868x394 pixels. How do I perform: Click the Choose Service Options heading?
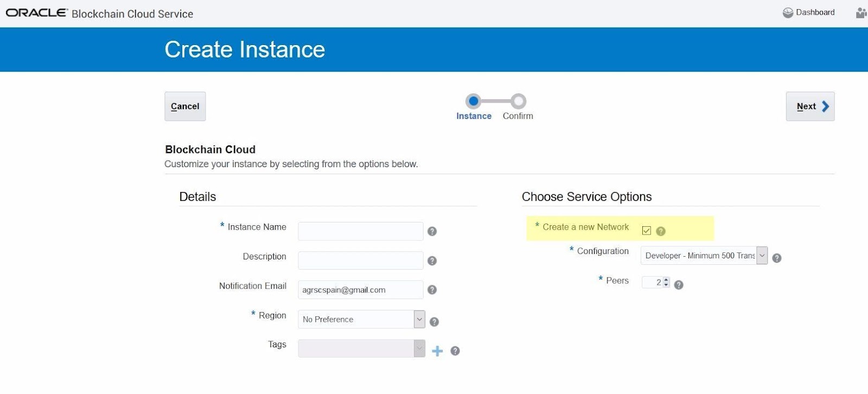pyautogui.click(x=586, y=197)
